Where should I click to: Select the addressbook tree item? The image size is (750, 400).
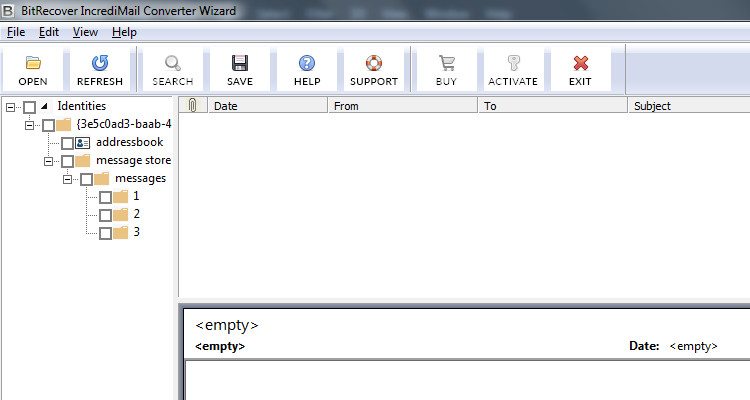(x=130, y=142)
